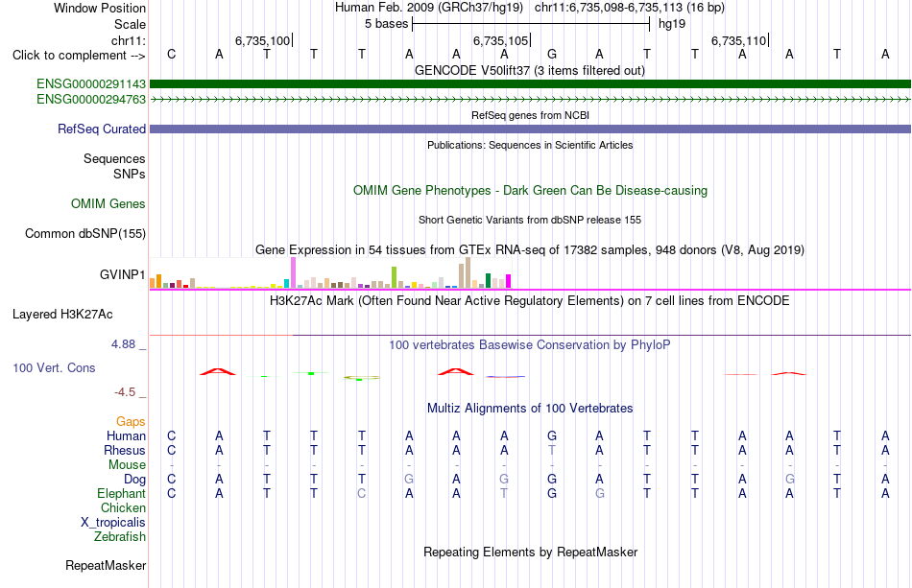This screenshot has width=912, height=588.
Task: Open the 'RefSeq genes from NCBI' title
Action: (x=530, y=115)
